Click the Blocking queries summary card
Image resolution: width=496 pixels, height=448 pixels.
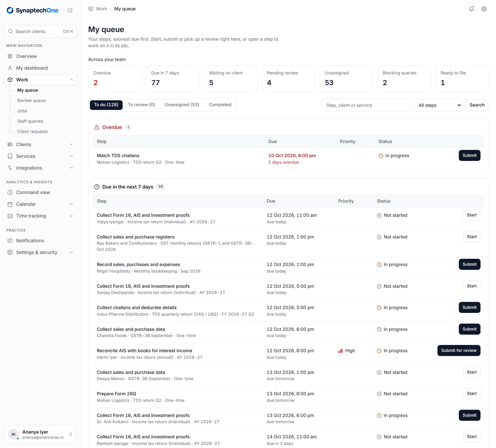pos(404,79)
